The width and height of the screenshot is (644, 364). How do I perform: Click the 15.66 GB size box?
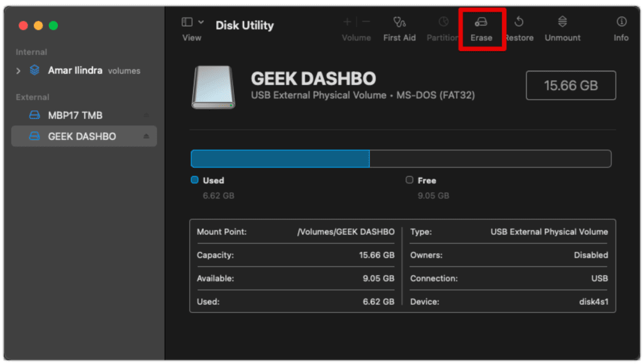[x=570, y=86]
